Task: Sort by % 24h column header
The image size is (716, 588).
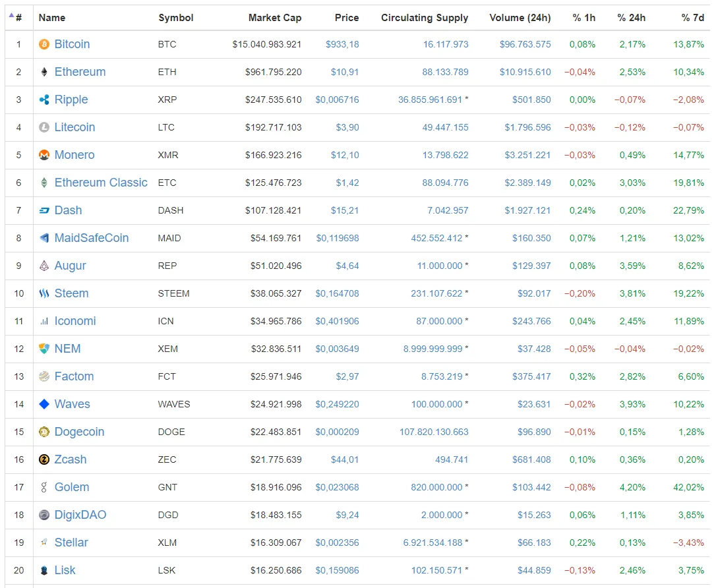Action: tap(632, 18)
